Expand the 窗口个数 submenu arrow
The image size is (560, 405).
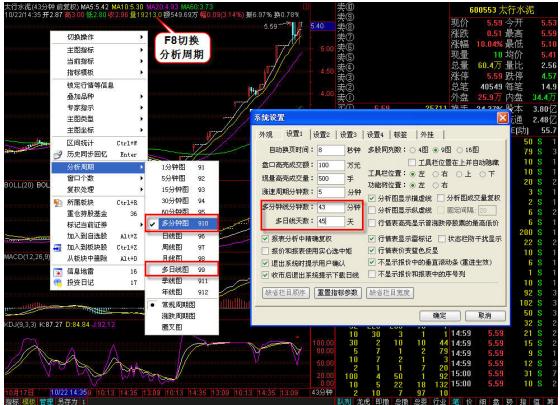(x=141, y=178)
